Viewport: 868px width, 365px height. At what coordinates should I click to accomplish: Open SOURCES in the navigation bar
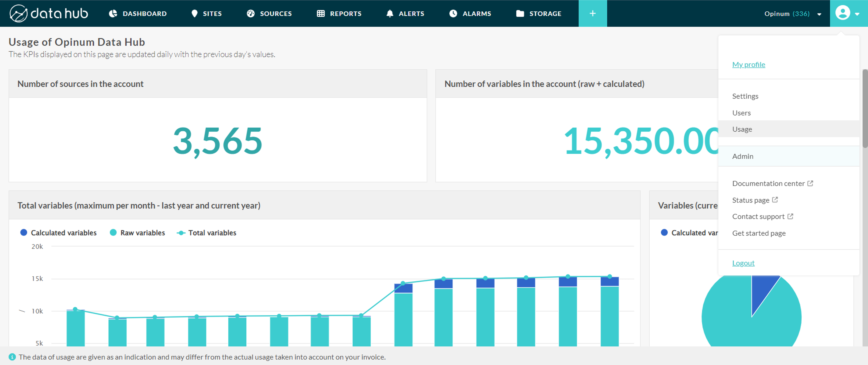pos(269,13)
